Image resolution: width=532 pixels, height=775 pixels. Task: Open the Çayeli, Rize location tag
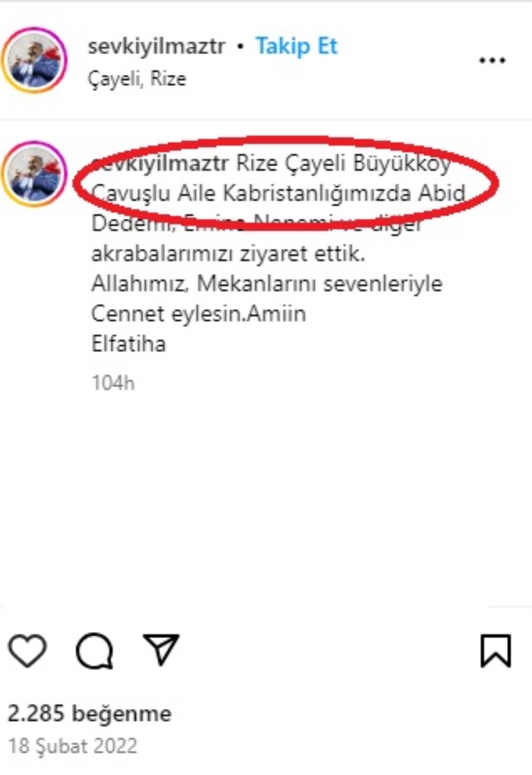click(137, 79)
